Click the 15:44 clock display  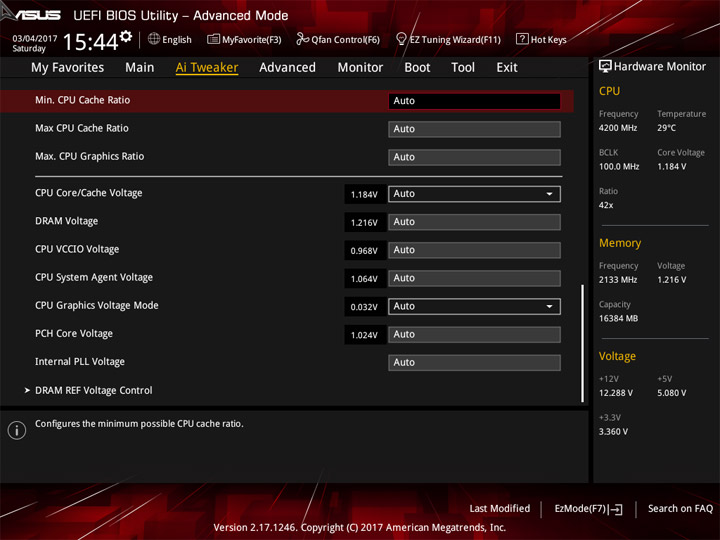tap(90, 42)
